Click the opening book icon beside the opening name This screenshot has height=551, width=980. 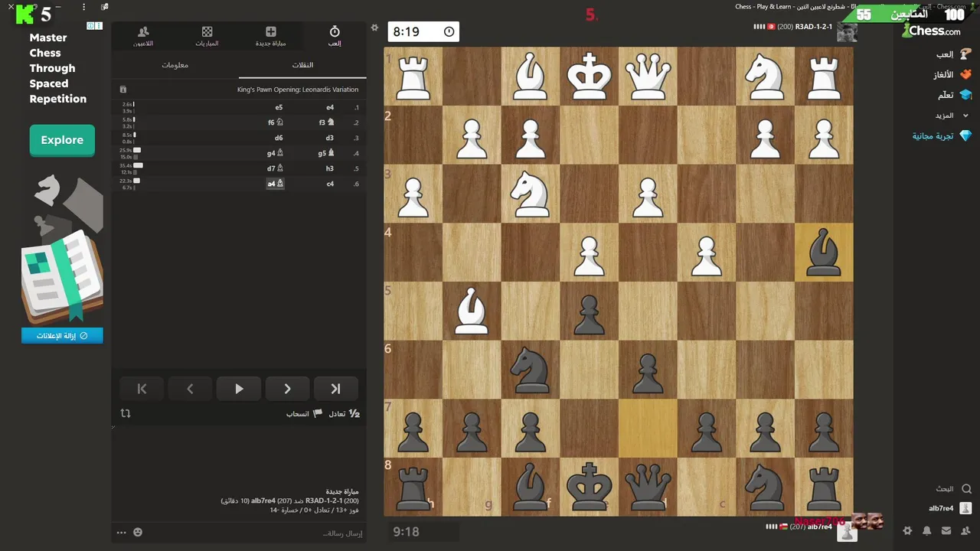tap(123, 90)
